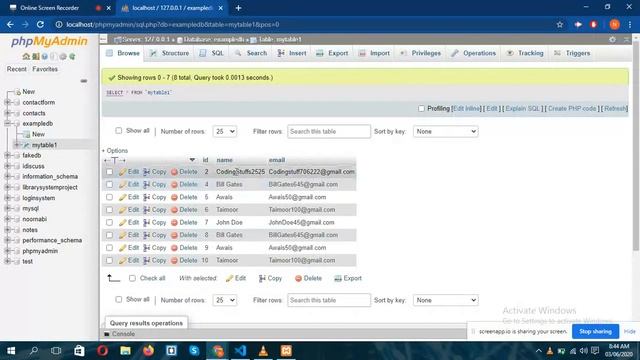Switch to the Structure tab
The image size is (640, 360).
click(169, 53)
